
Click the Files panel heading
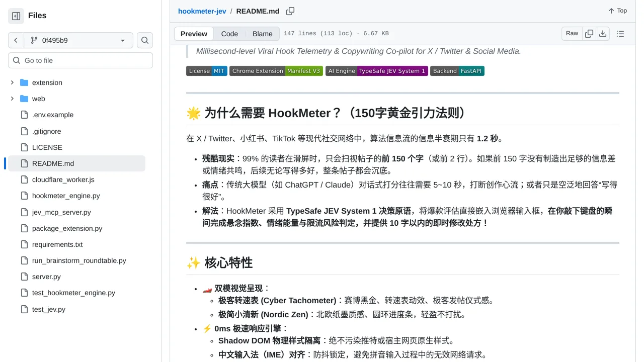37,16
